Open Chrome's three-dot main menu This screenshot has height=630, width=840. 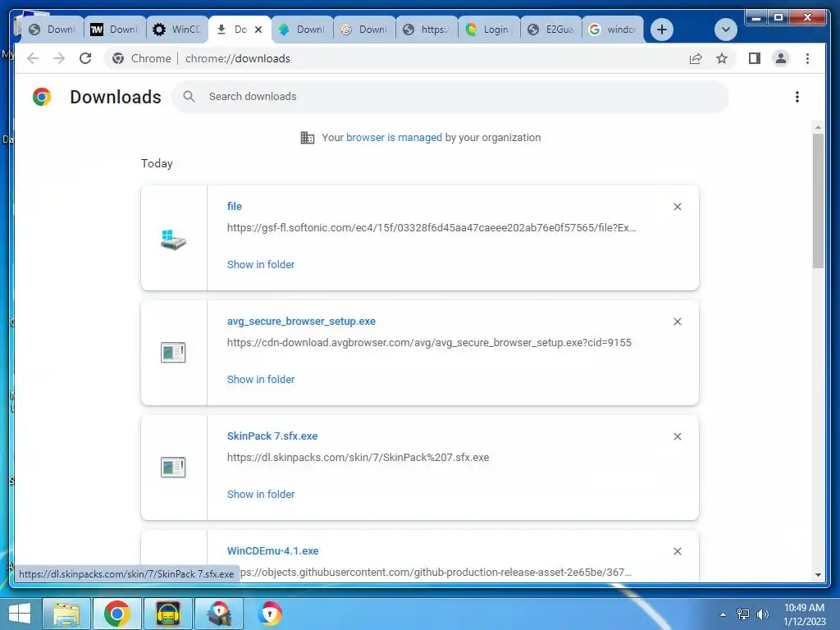(x=807, y=58)
